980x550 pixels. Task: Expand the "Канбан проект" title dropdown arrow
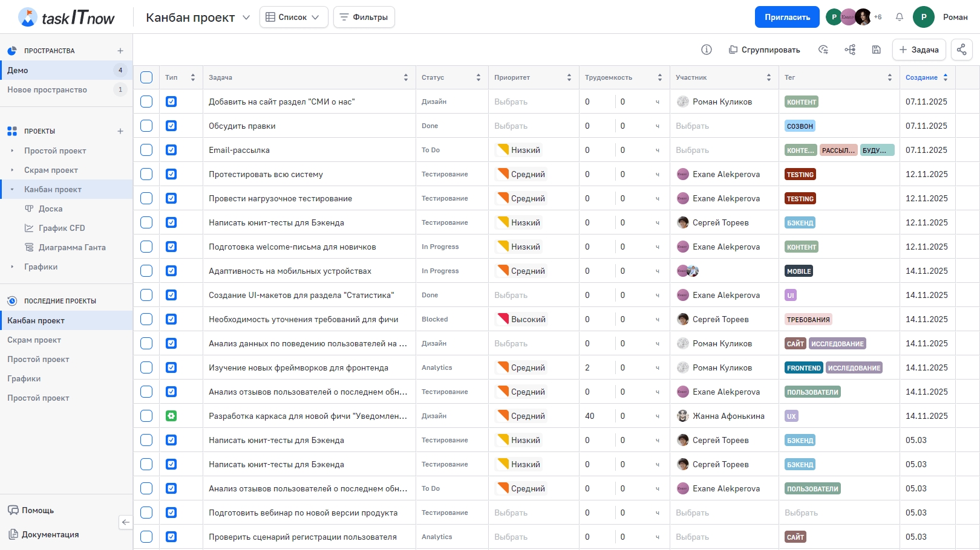tap(246, 18)
